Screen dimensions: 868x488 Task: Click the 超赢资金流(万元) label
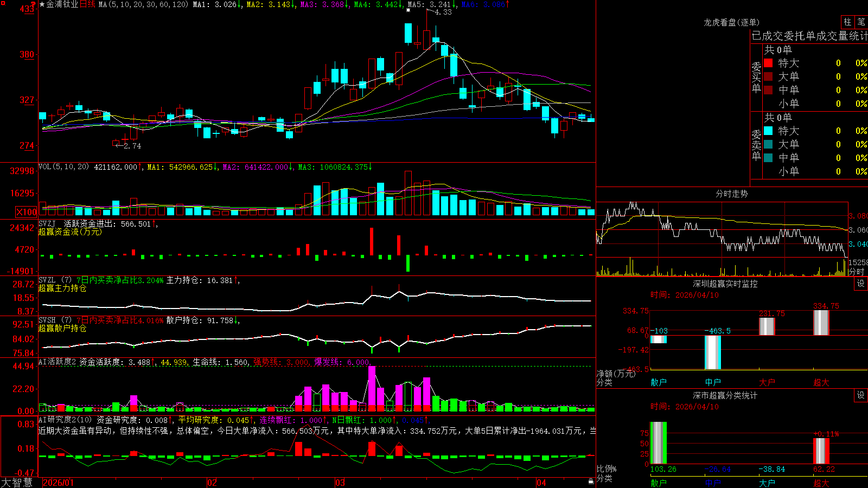[70, 232]
